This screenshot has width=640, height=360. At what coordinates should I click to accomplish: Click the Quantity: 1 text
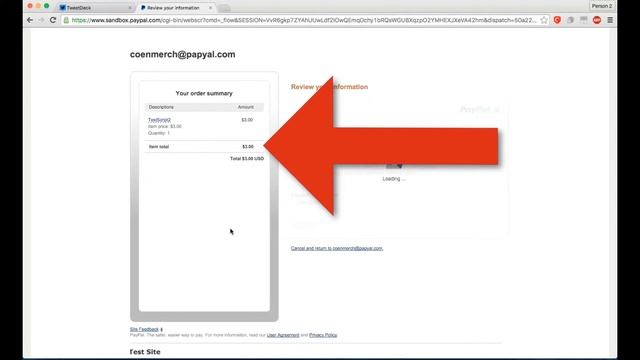coord(159,133)
